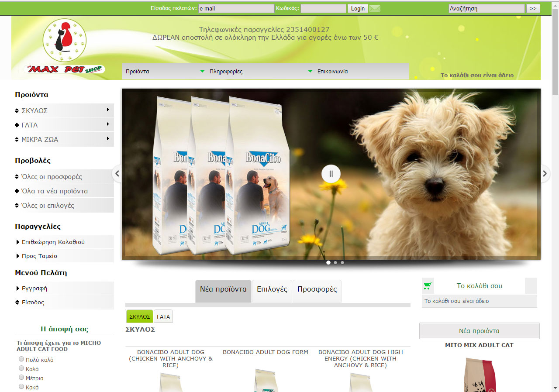Go to Προς Ταμείο checkout link
The width and height of the screenshot is (559, 392).
click(x=39, y=256)
